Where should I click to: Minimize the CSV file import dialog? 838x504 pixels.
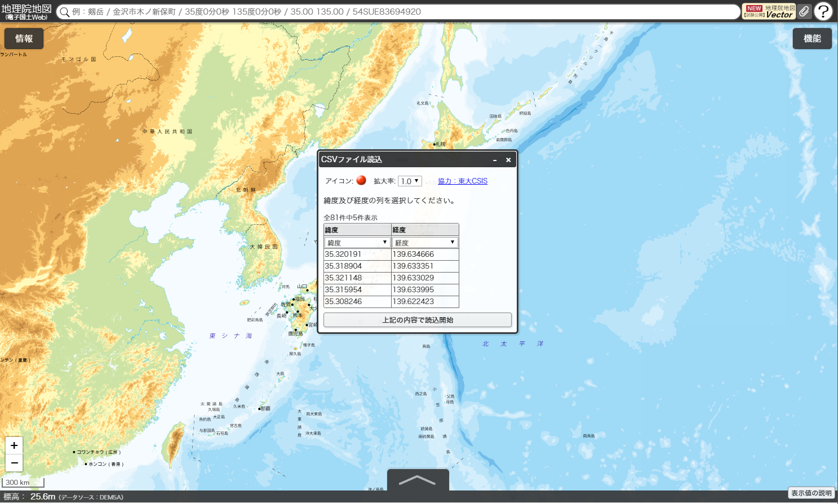pos(495,160)
